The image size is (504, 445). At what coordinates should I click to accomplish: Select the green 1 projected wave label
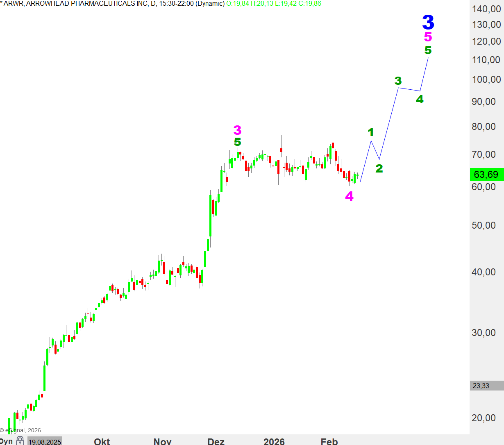371,132
